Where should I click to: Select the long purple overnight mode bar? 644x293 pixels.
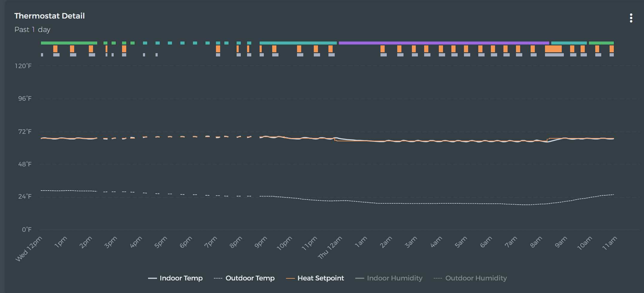click(444, 43)
